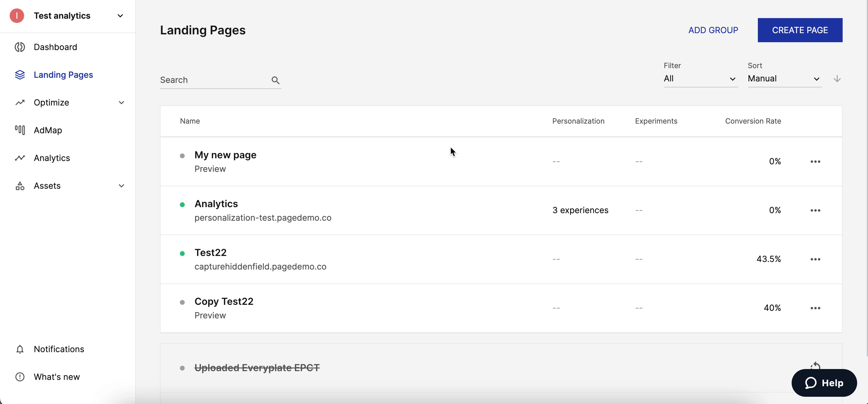Screen dimensions: 868x404
Task: Select Landing Pages in the sidebar
Action: pyautogui.click(x=63, y=75)
